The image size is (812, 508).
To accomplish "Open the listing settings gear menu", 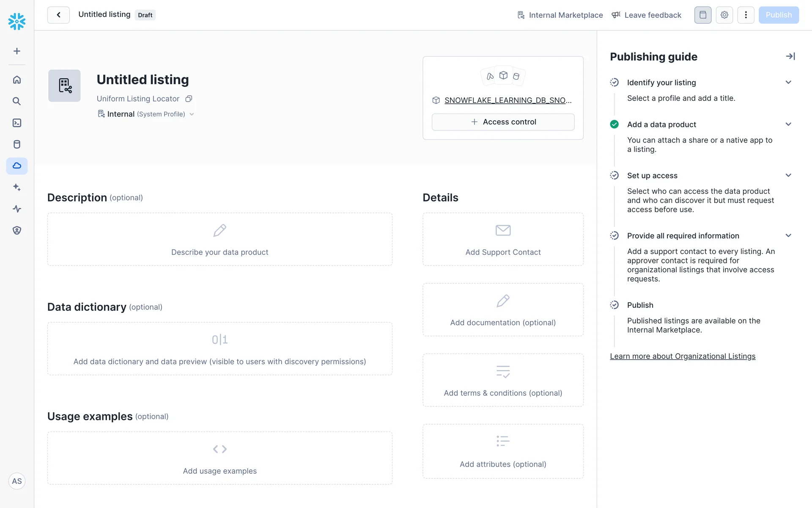I will (724, 15).
